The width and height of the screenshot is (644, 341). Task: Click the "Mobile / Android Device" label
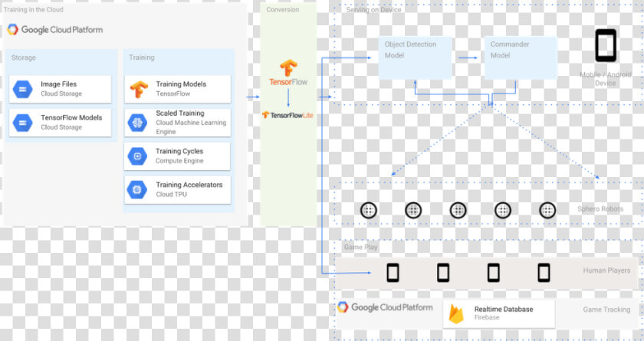click(606, 79)
